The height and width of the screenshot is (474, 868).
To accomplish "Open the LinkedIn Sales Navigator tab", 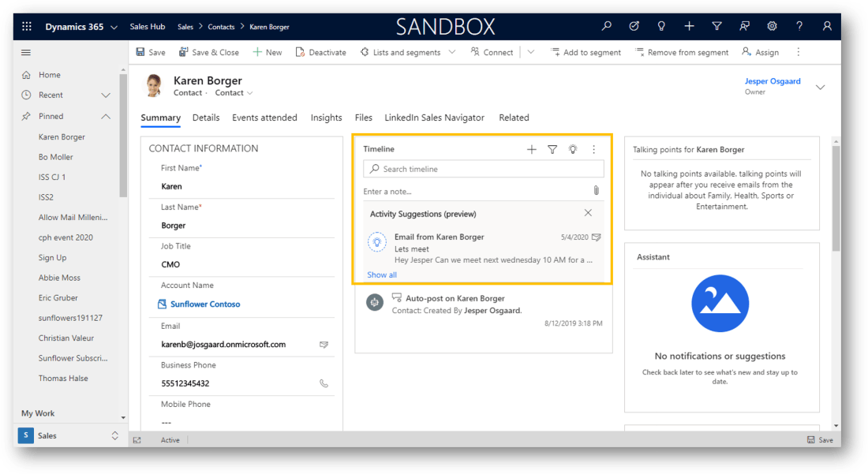I will pos(434,118).
